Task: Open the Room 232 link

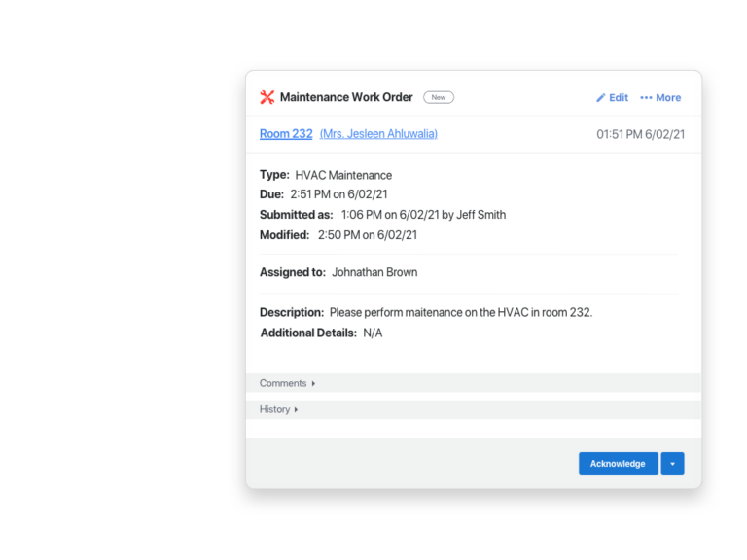Action: pyautogui.click(x=286, y=134)
